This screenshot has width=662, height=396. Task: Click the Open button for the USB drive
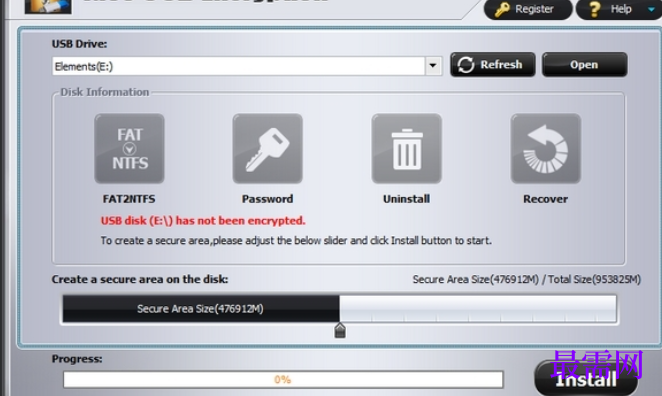coord(584,65)
